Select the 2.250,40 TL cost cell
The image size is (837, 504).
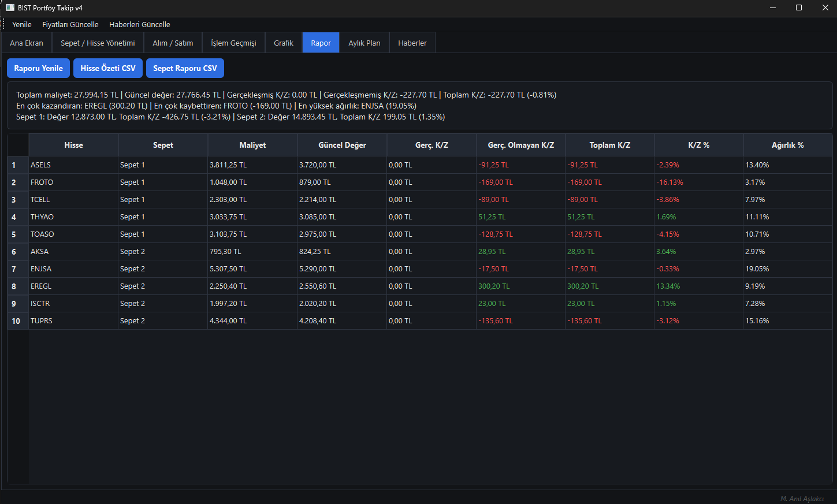coord(252,286)
